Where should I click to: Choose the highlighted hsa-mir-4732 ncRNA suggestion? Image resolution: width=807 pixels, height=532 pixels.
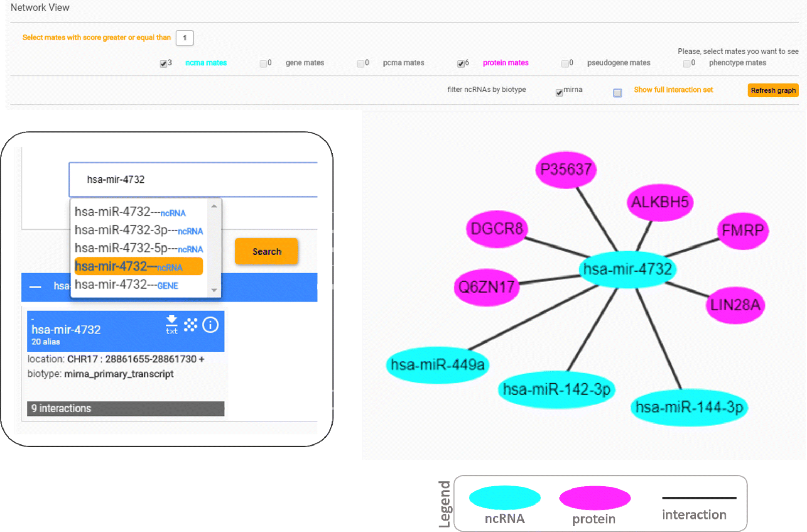pos(138,266)
